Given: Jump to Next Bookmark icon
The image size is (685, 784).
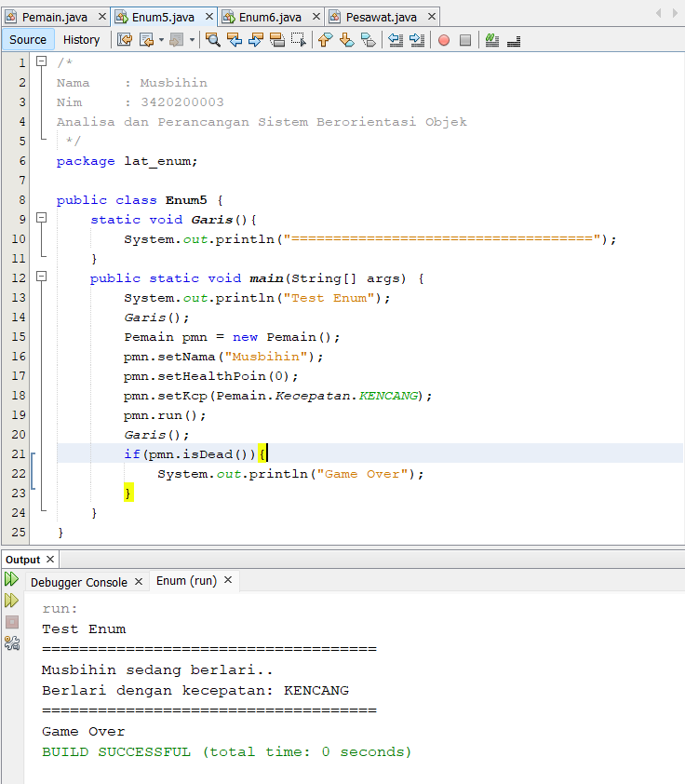Looking at the screenshot, I should click(x=347, y=39).
